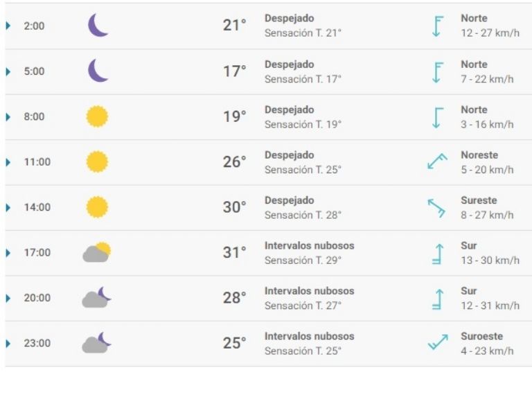Expand the 23:00 forecast row arrow
This screenshot has width=532, height=413.
pyautogui.click(x=8, y=343)
